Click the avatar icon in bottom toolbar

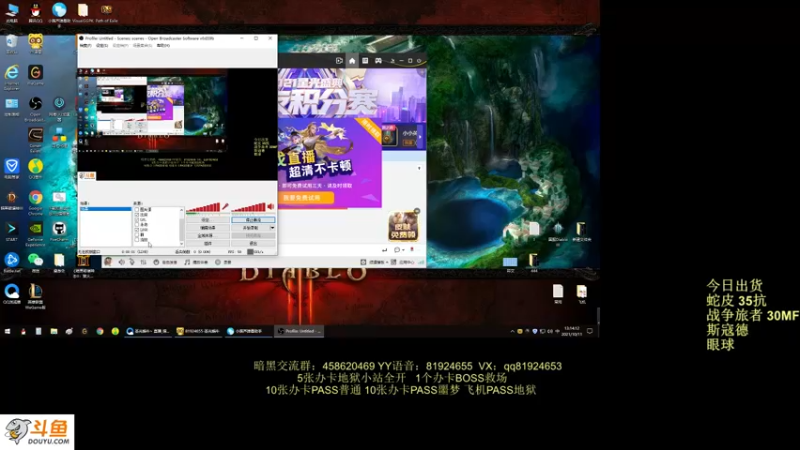point(108,262)
